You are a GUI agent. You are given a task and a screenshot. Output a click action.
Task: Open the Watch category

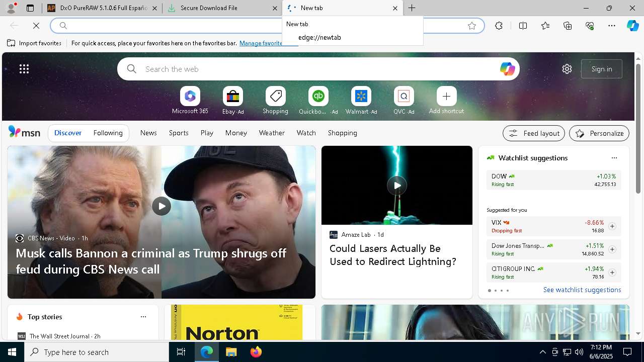click(306, 133)
